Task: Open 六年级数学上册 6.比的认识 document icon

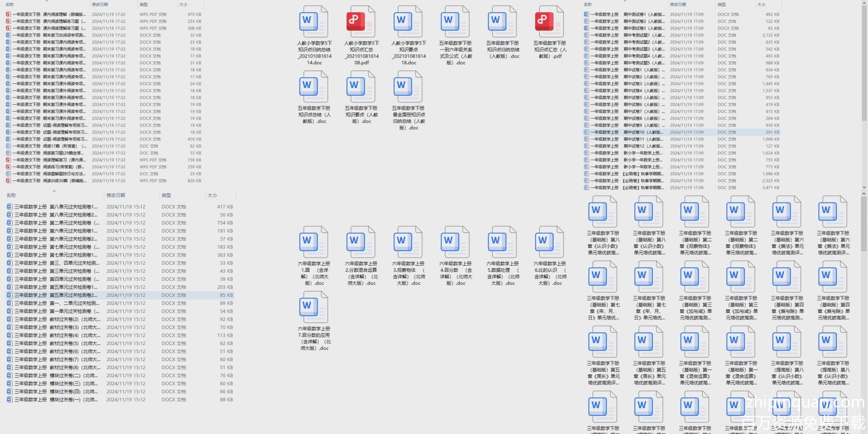Action: [x=549, y=242]
